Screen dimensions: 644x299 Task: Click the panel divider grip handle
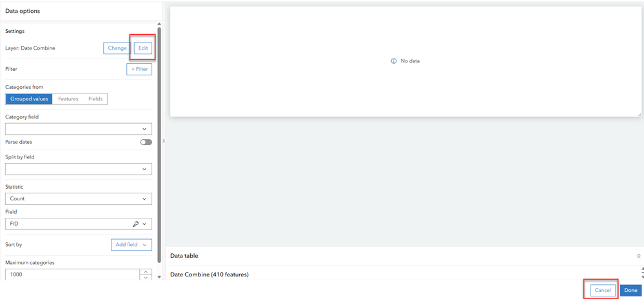click(x=164, y=141)
